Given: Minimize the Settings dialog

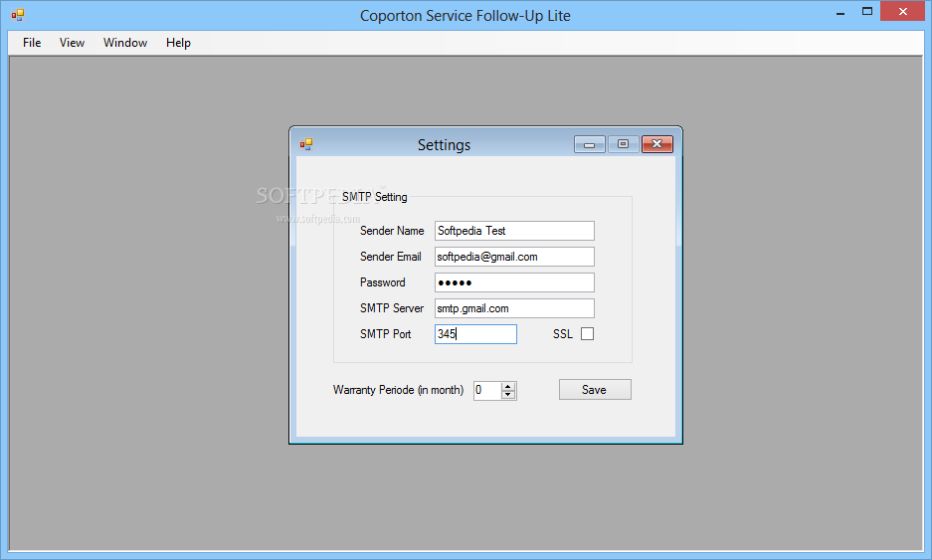Looking at the screenshot, I should (590, 144).
